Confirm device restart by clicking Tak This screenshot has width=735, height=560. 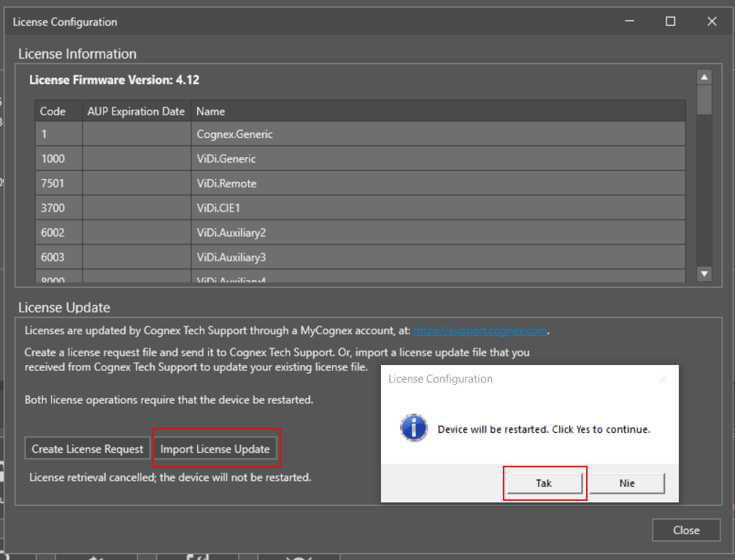[544, 483]
